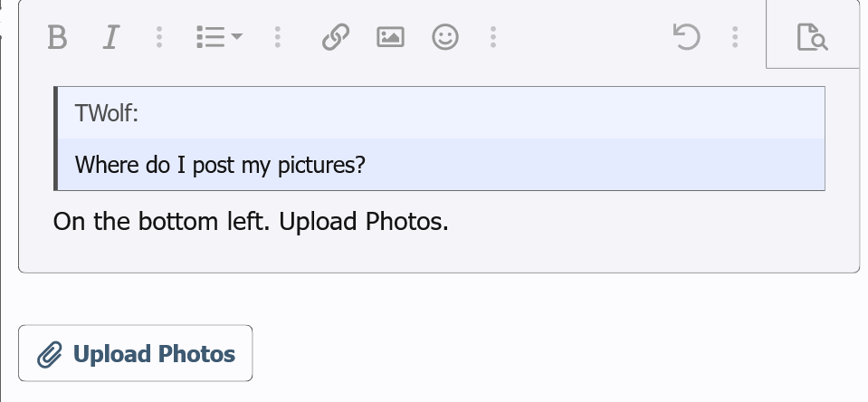Toggle bold formatting

[57, 37]
